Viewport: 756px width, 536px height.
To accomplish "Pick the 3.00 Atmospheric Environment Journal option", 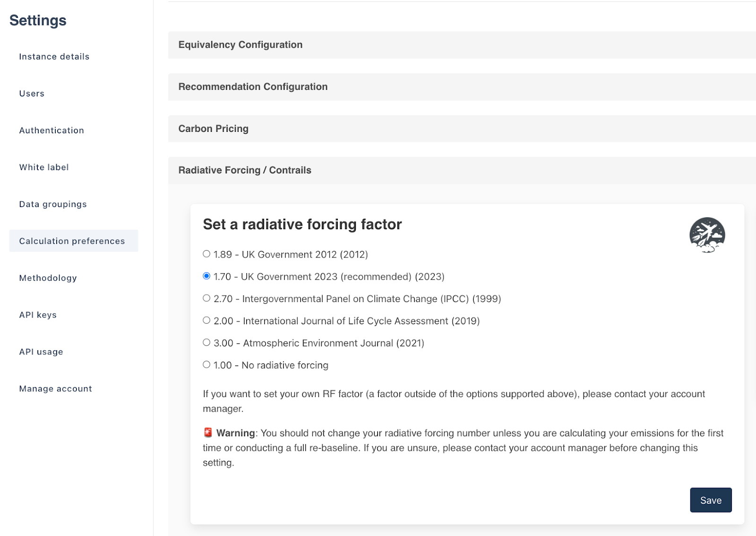I will point(206,343).
